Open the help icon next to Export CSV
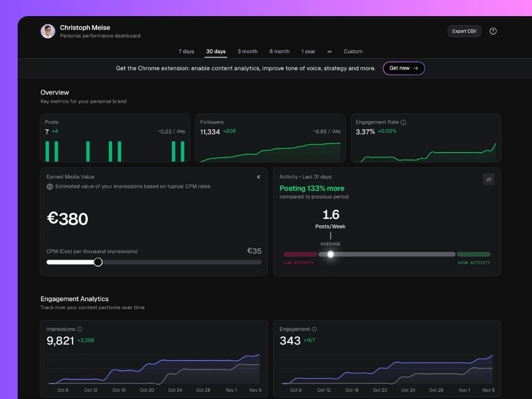This screenshot has height=399, width=532. coord(493,31)
